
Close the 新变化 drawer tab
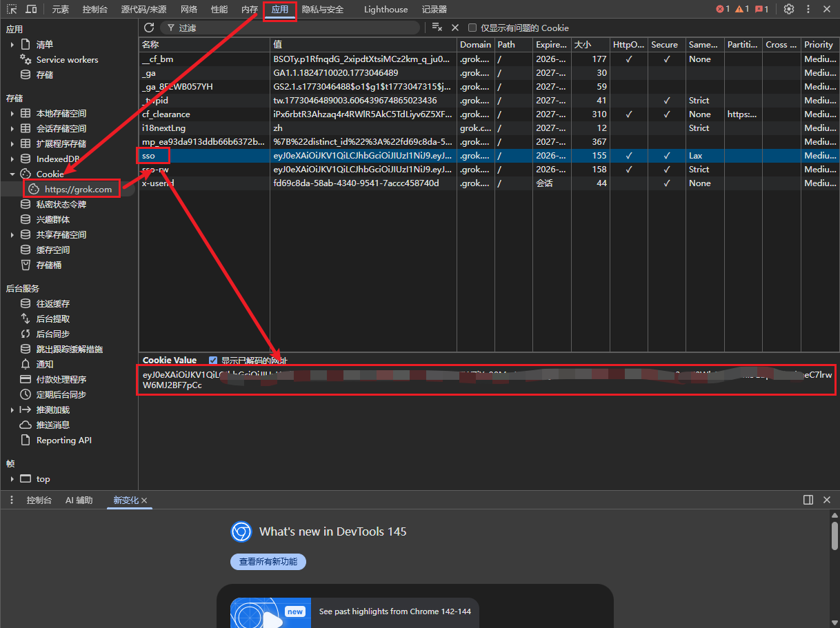[144, 500]
